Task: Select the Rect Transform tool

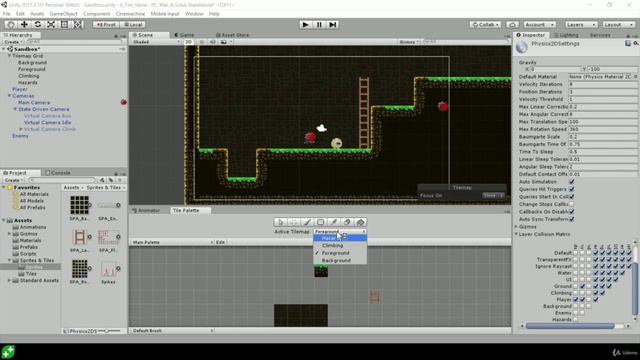Action: click(x=64, y=24)
